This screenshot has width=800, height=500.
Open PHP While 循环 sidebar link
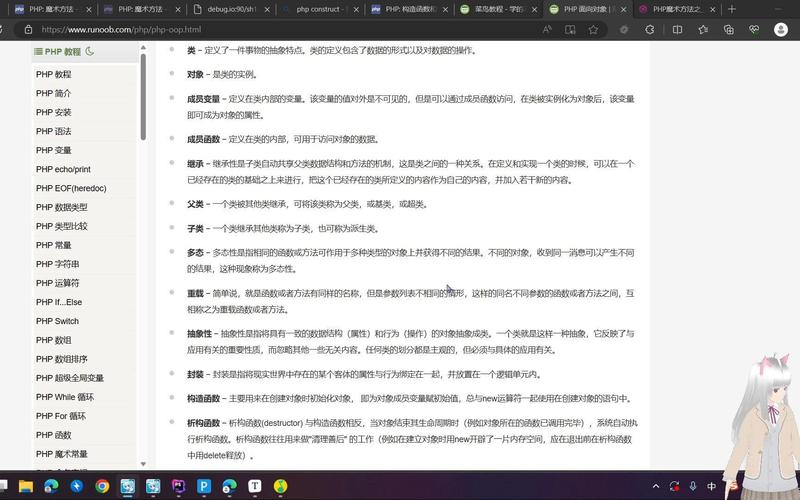[x=65, y=397]
